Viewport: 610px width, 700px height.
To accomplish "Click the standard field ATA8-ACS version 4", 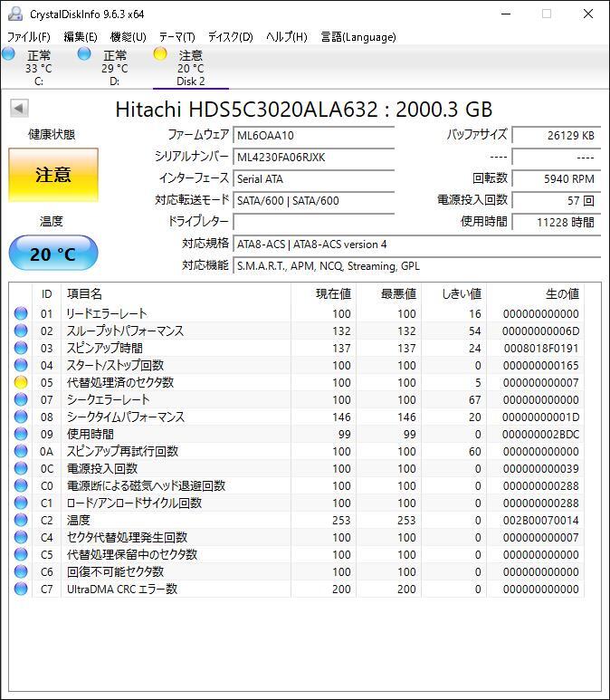I will [x=417, y=245].
